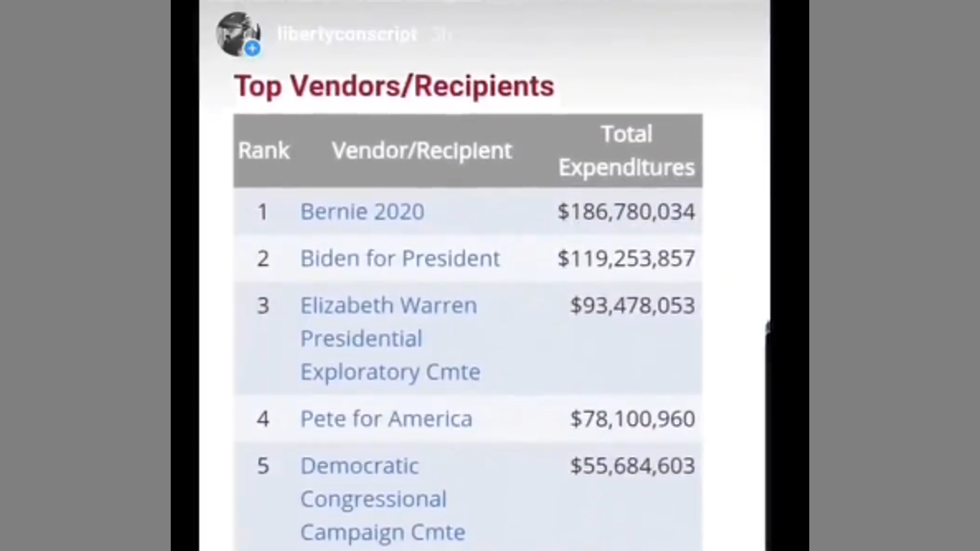
Task: Open the libertyconscript username link
Action: click(x=347, y=34)
